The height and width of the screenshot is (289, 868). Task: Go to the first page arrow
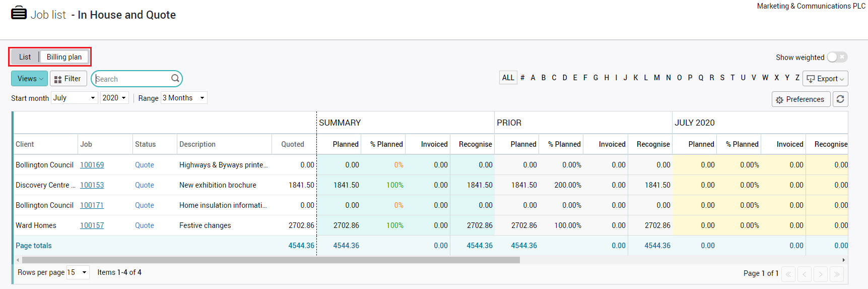coord(788,274)
